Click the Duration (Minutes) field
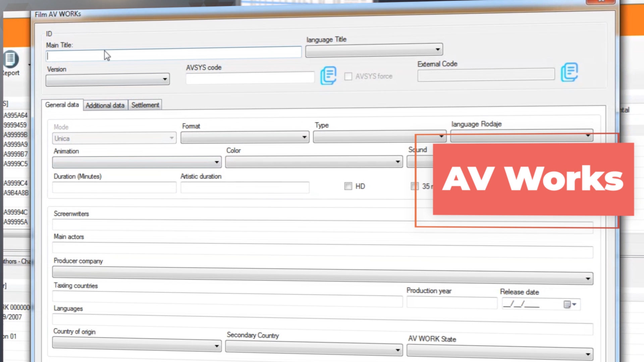 click(114, 187)
